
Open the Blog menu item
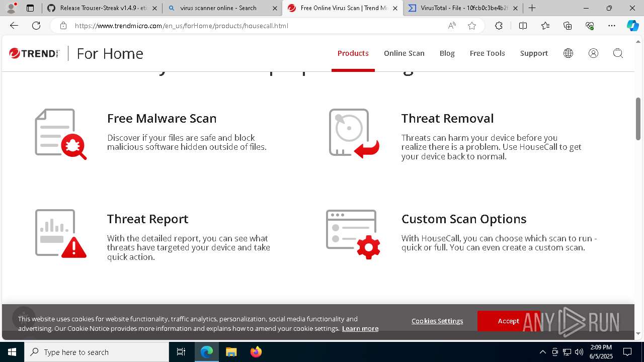click(447, 53)
